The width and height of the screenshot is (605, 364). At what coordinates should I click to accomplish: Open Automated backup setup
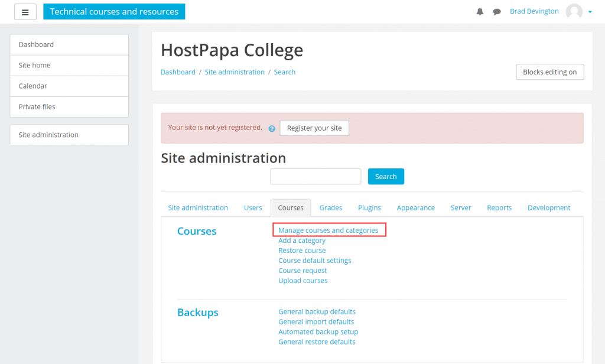pyautogui.click(x=318, y=331)
